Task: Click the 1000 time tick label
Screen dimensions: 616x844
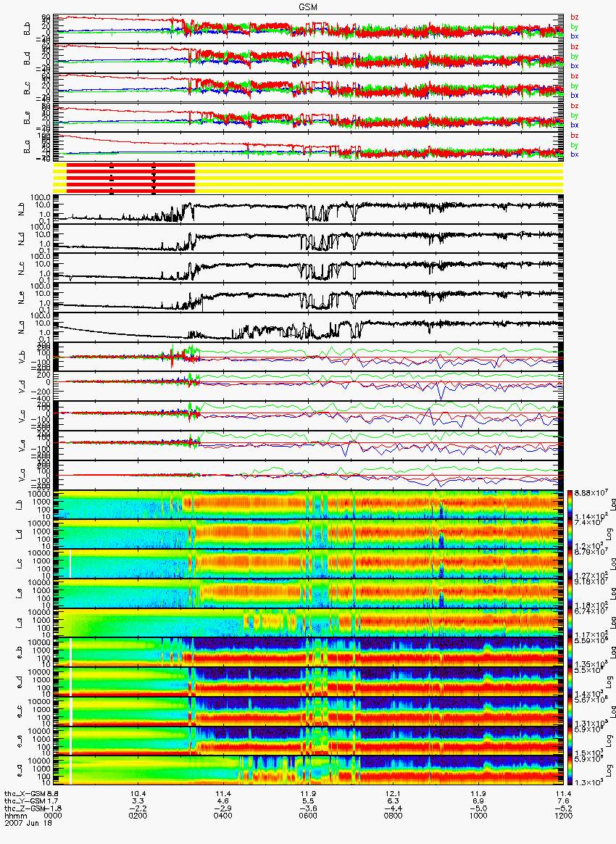Action: (x=478, y=816)
